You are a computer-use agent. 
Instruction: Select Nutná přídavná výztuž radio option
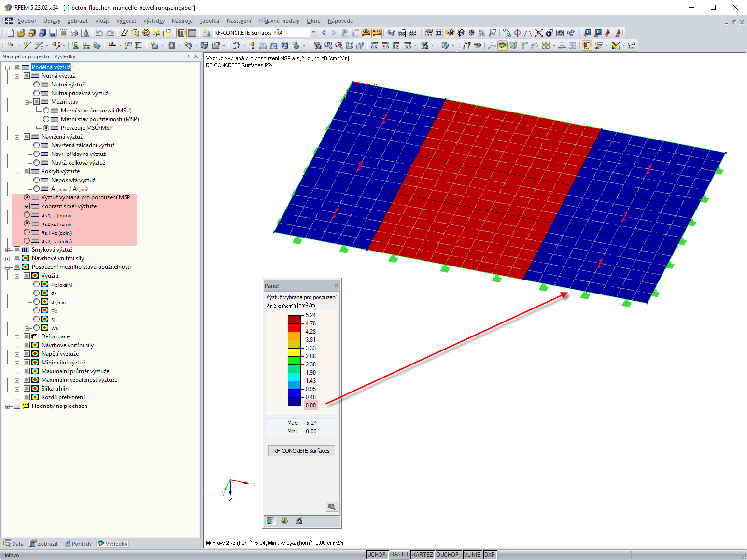pyautogui.click(x=37, y=93)
